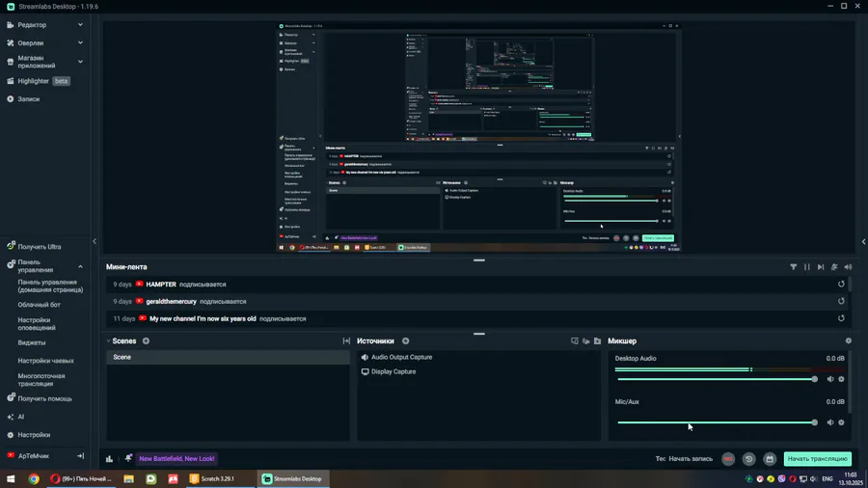Replay the geraldthemercury subscription alert
The height and width of the screenshot is (488, 868).
pyautogui.click(x=841, y=302)
